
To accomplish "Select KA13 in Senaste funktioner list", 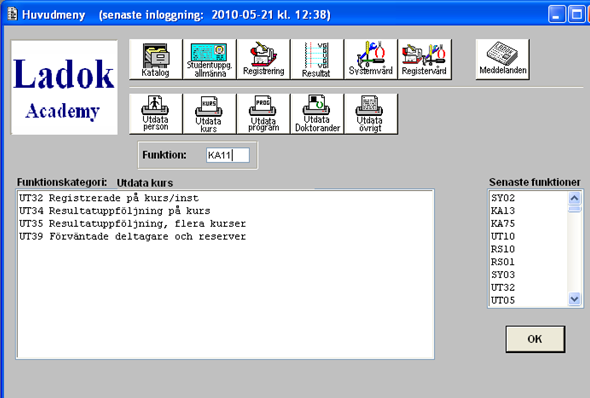I will click(503, 211).
